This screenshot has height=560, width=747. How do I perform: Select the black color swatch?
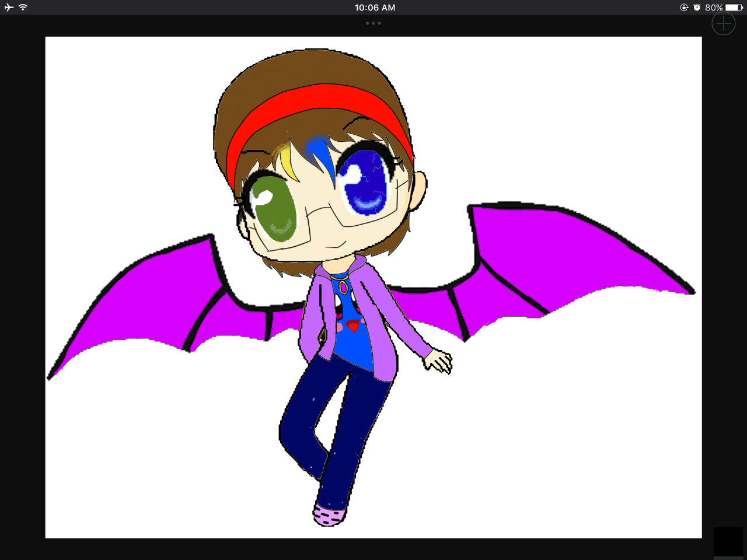click(729, 542)
